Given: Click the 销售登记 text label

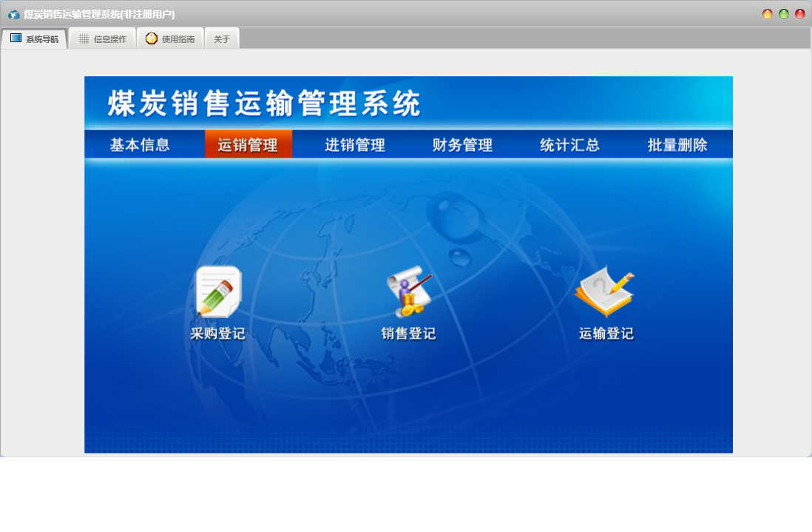Looking at the screenshot, I should [x=409, y=334].
